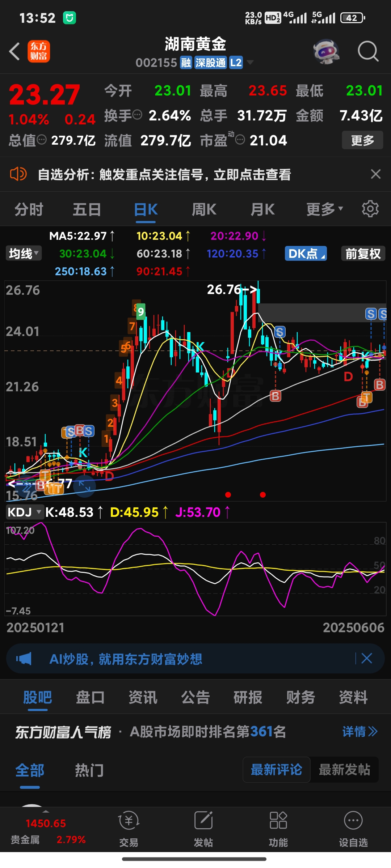The image size is (391, 868).
Task: Close the AI炒股 promotion banner
Action: pos(367,658)
